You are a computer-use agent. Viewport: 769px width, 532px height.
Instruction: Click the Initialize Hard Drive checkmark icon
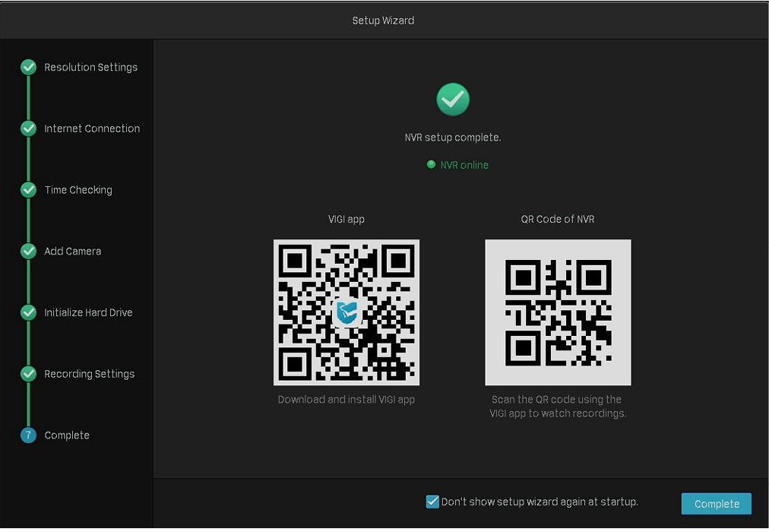point(28,312)
